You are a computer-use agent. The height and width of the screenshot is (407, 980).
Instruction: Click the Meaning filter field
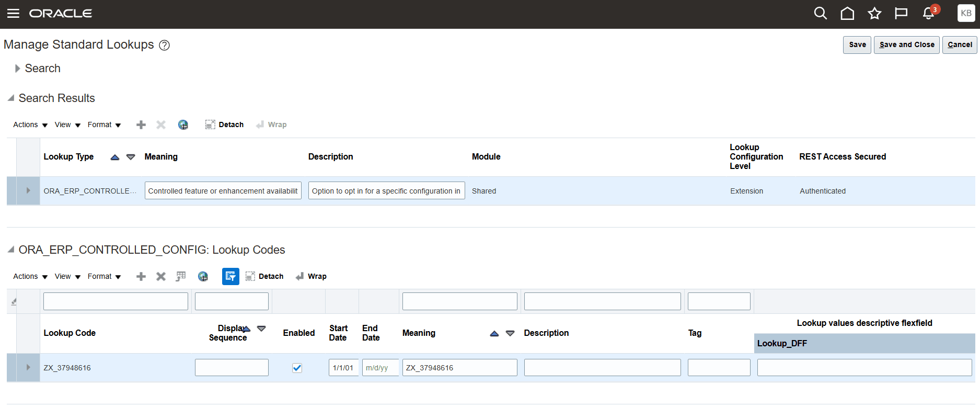point(460,301)
